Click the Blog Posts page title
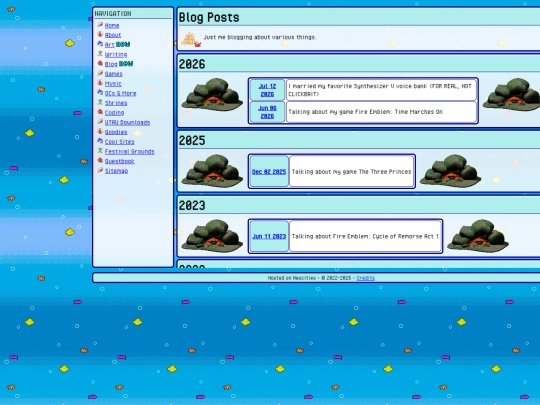 coord(209,17)
